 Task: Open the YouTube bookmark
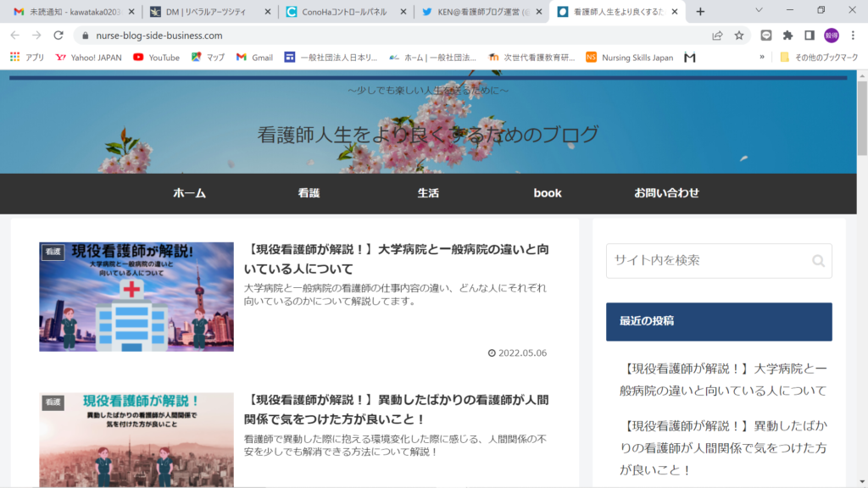[157, 57]
